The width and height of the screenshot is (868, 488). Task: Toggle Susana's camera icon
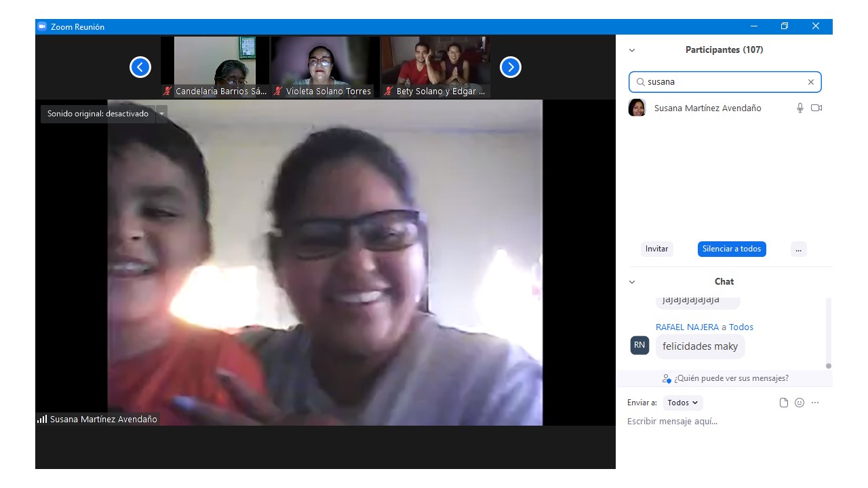pyautogui.click(x=816, y=108)
